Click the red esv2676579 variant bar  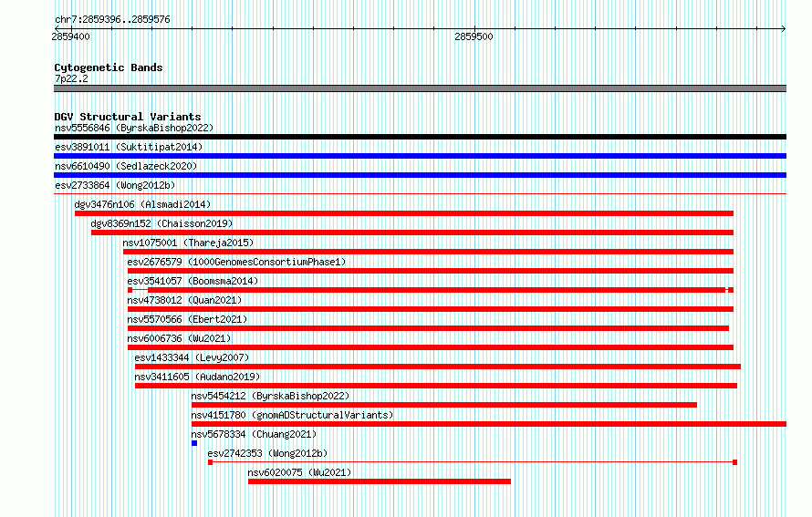(x=431, y=271)
